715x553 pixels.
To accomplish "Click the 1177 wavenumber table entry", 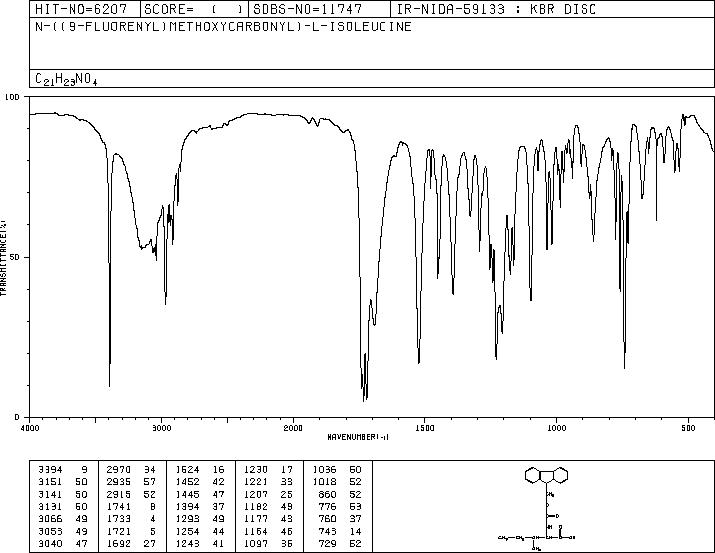I will click(x=256, y=519).
